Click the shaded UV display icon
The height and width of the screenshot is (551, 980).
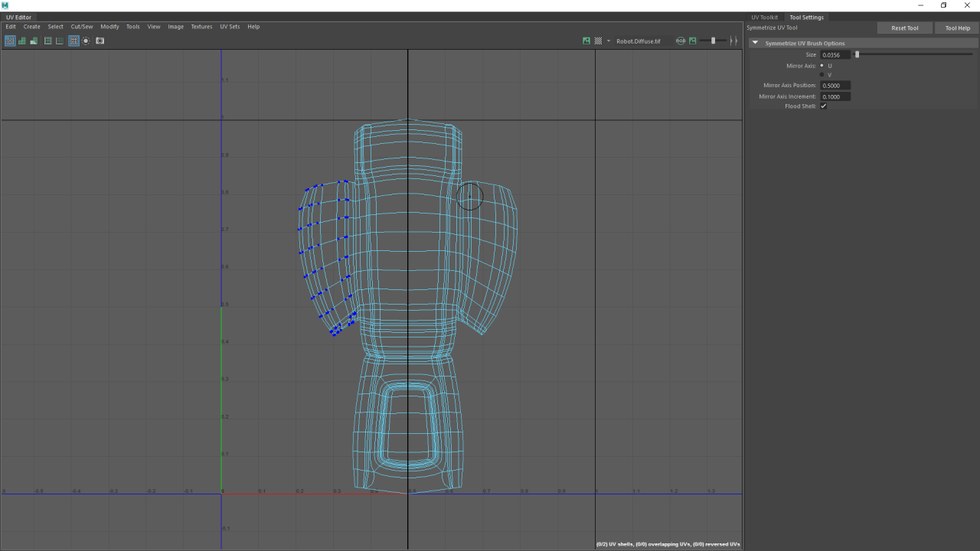[x=21, y=41]
